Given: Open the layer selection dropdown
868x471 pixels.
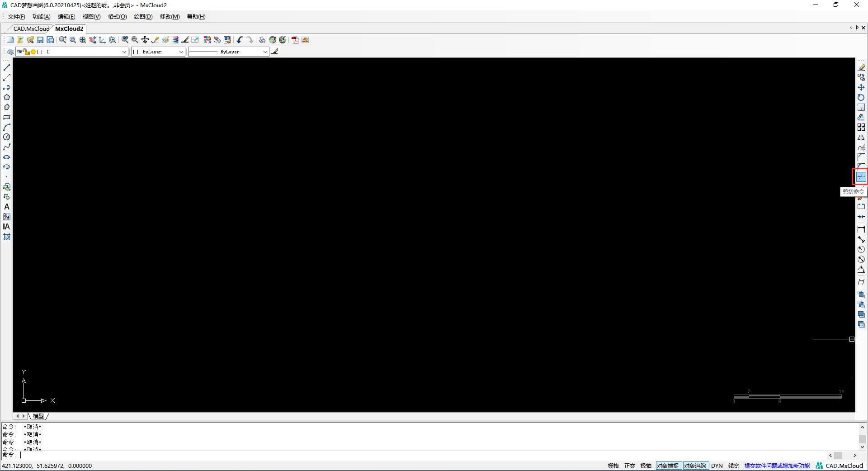Looking at the screenshot, I should pos(124,52).
